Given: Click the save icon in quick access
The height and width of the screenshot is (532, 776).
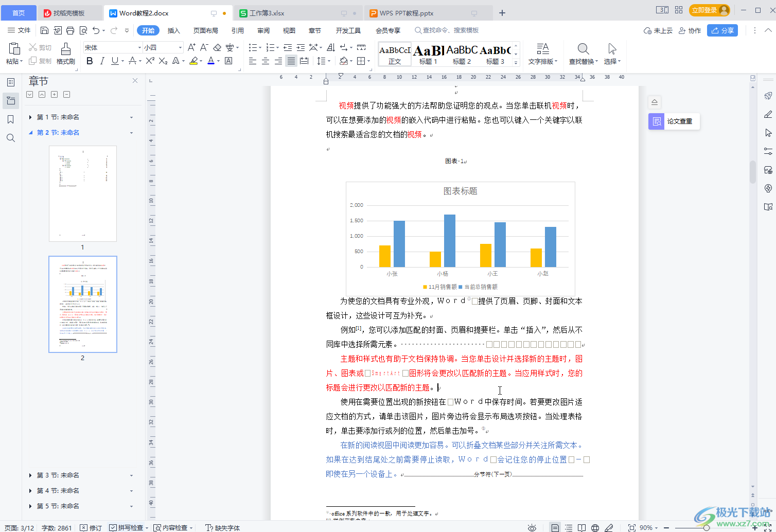Looking at the screenshot, I should point(45,30).
